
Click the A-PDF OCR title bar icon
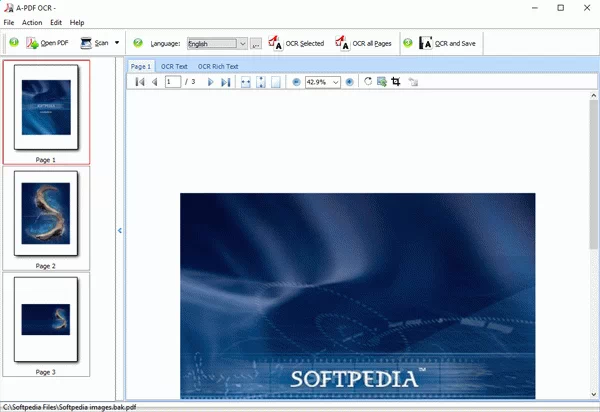pyautogui.click(x=8, y=8)
